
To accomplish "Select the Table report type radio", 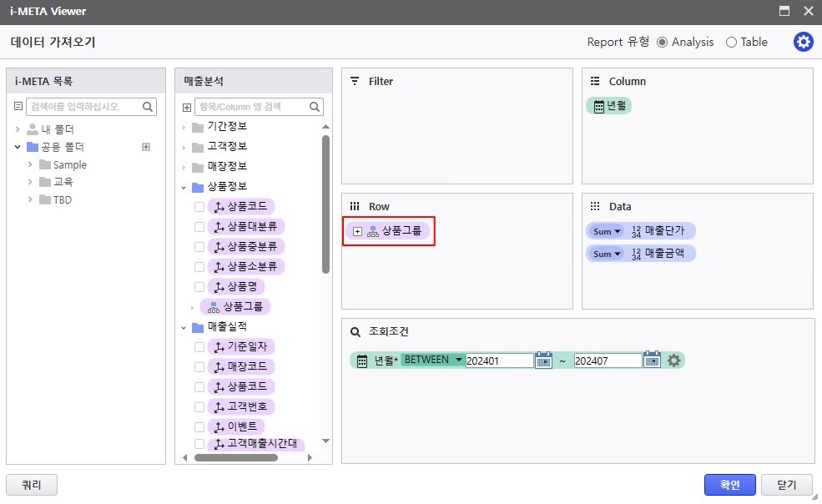I will tap(731, 43).
